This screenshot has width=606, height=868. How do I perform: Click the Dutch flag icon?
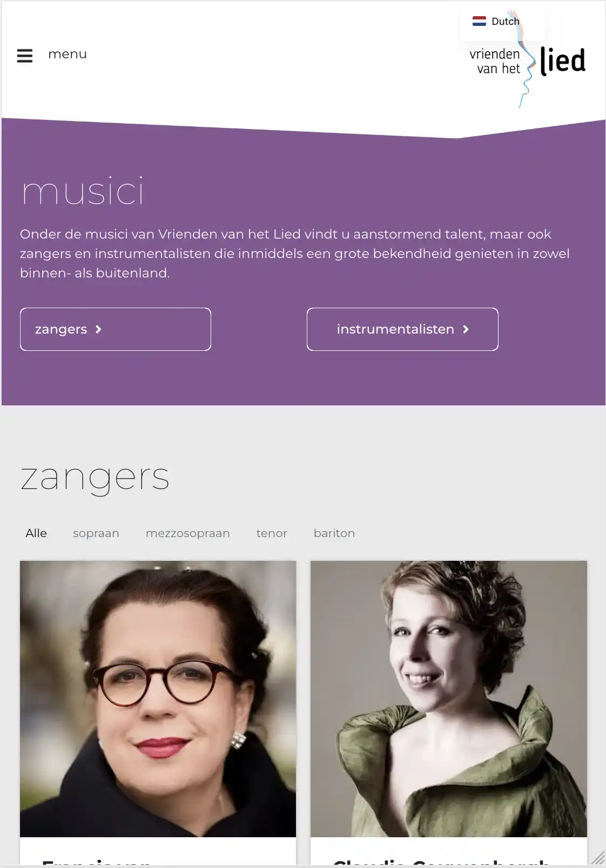pos(479,21)
